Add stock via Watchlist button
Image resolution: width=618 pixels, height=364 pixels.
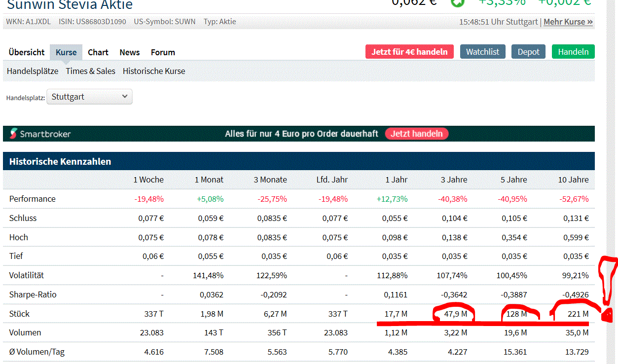click(482, 52)
